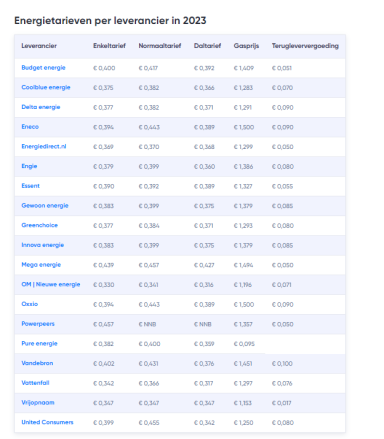The width and height of the screenshot is (384, 439).
Task: Open the Gewoon energie link
Action: coord(45,205)
